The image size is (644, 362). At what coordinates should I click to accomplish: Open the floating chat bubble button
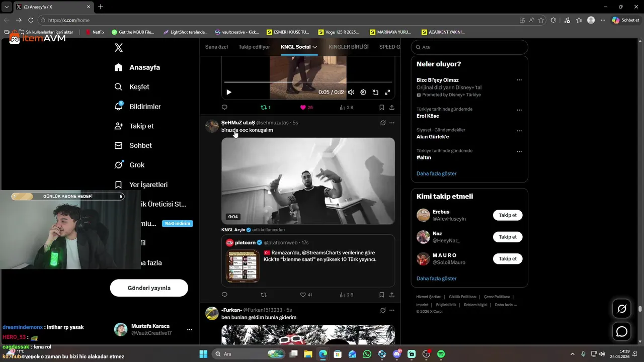click(622, 332)
